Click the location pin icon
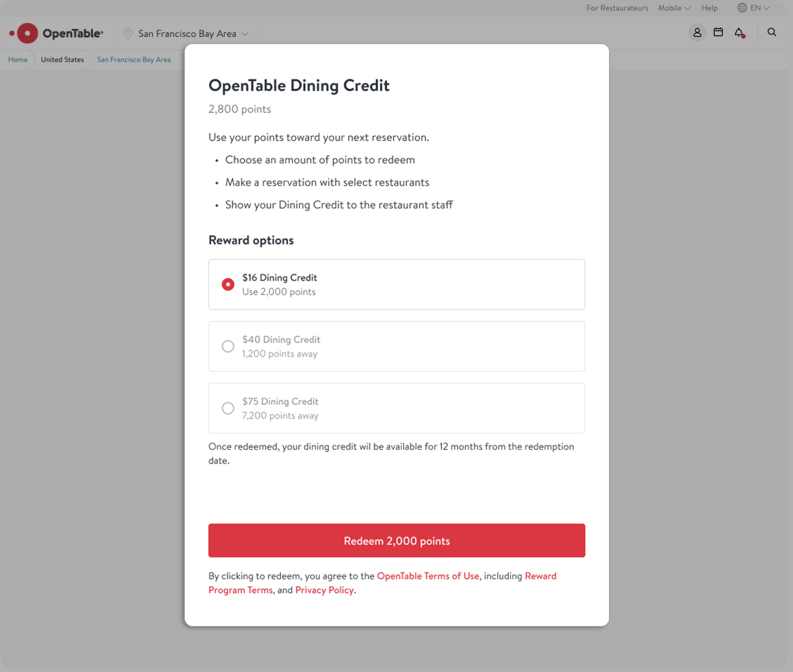Viewport: 793px width, 672px height. click(x=128, y=34)
